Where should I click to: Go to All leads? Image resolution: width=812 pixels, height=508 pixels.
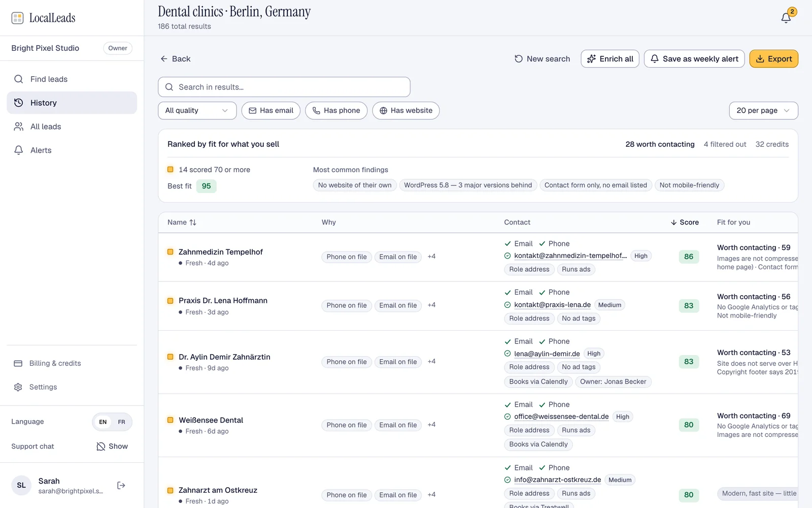coord(72,126)
